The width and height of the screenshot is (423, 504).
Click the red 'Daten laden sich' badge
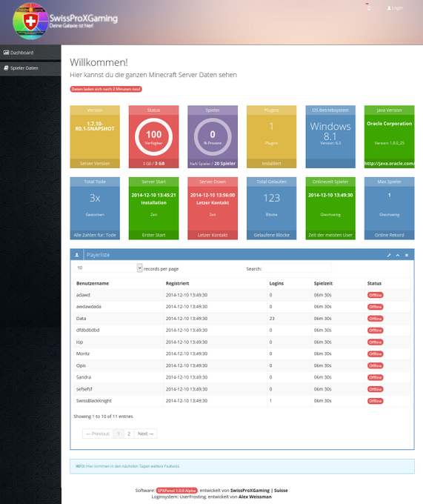[106, 89]
